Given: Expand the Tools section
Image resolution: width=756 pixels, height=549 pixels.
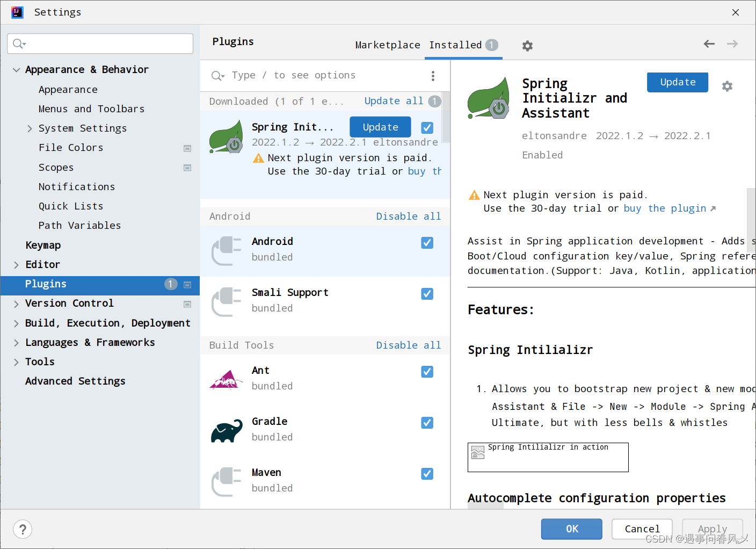Looking at the screenshot, I should pyautogui.click(x=16, y=362).
